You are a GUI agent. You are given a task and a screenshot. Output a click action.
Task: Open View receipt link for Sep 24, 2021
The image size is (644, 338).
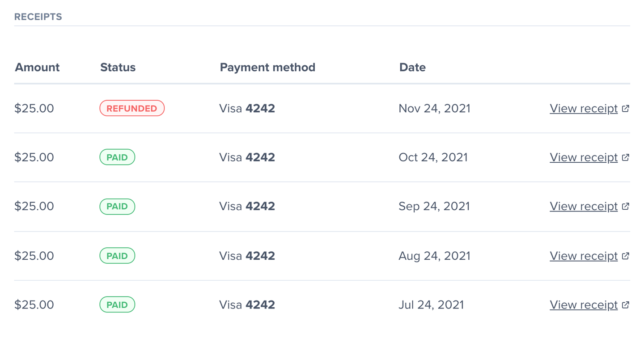point(583,206)
